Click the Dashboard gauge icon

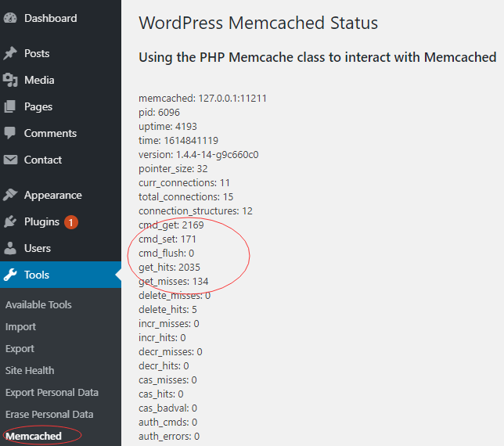pyautogui.click(x=10, y=18)
